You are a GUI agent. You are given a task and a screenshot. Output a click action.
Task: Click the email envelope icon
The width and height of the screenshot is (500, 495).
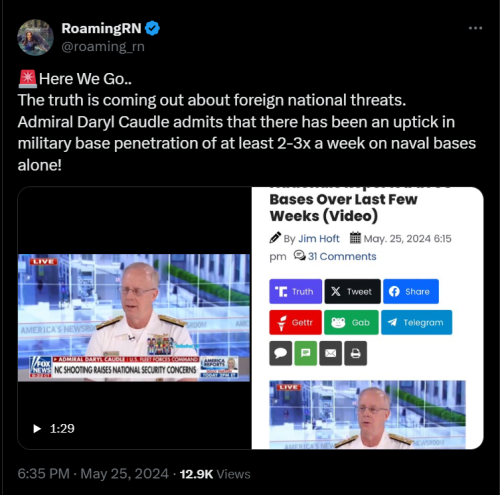[x=330, y=353]
